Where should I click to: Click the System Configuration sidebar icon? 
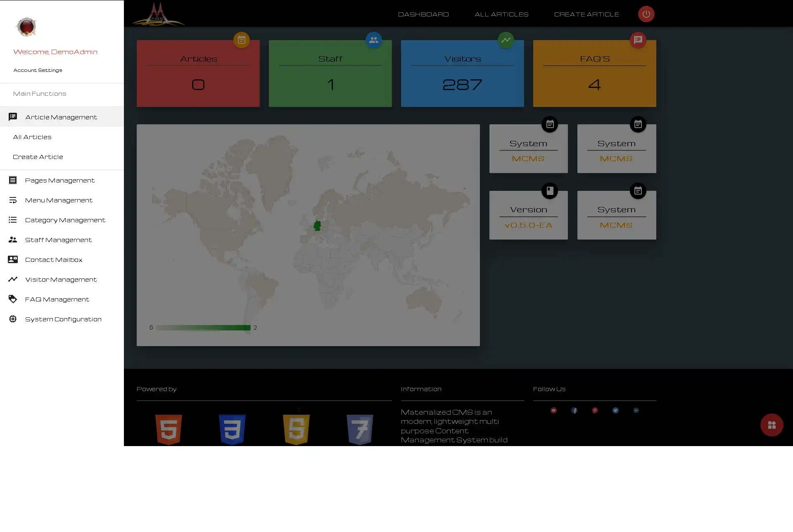(12, 319)
